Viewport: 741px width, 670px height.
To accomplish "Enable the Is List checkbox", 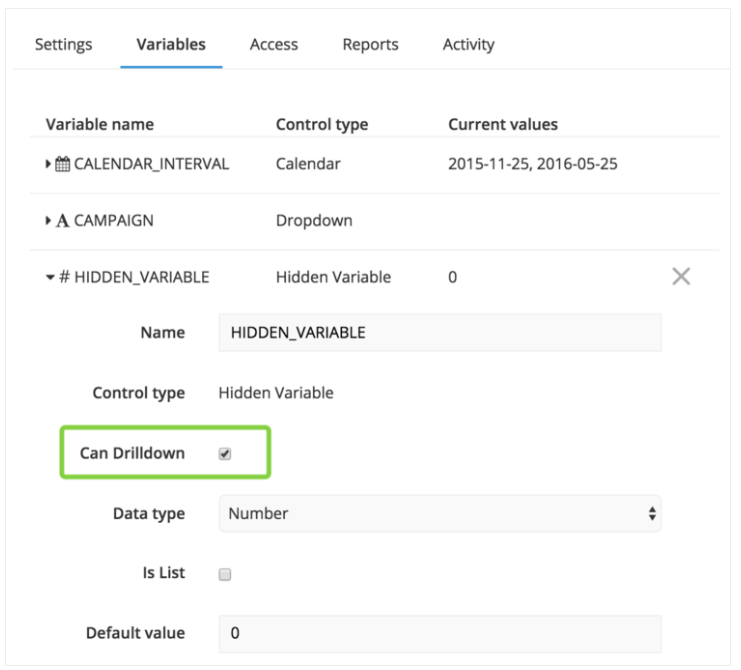I will pyautogui.click(x=225, y=574).
